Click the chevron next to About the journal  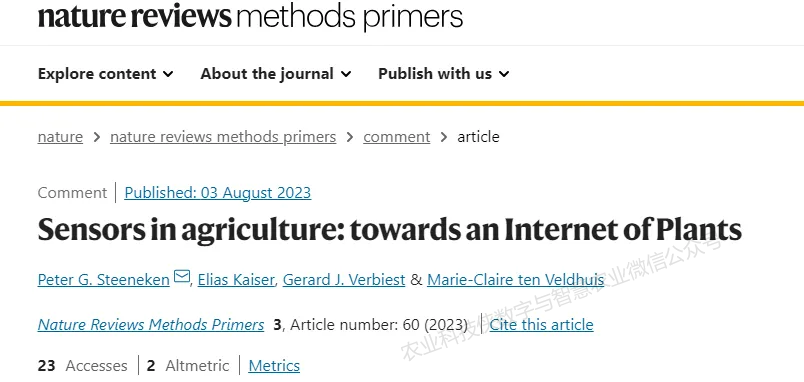pos(346,74)
